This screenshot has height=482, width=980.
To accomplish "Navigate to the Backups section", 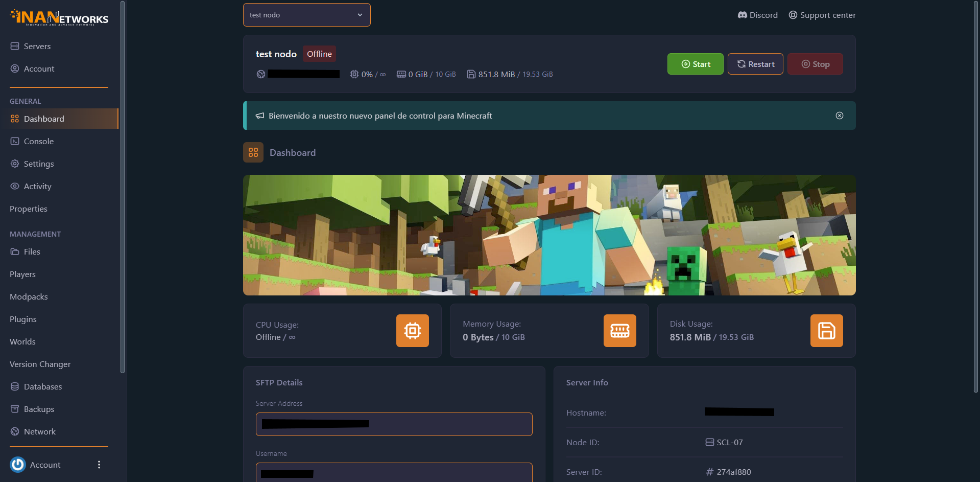I will pos(39,409).
